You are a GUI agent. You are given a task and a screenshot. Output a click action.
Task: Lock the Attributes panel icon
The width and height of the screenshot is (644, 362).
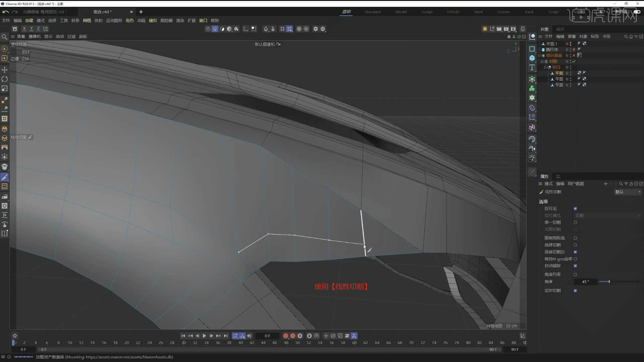631,184
